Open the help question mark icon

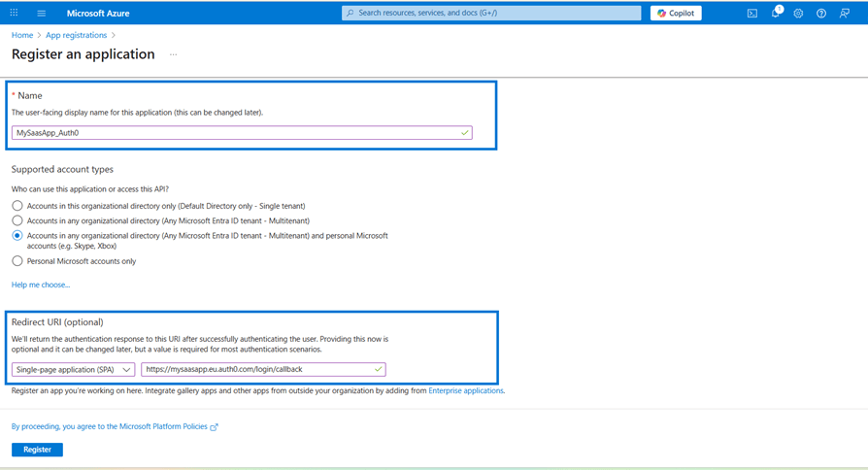[x=821, y=14]
